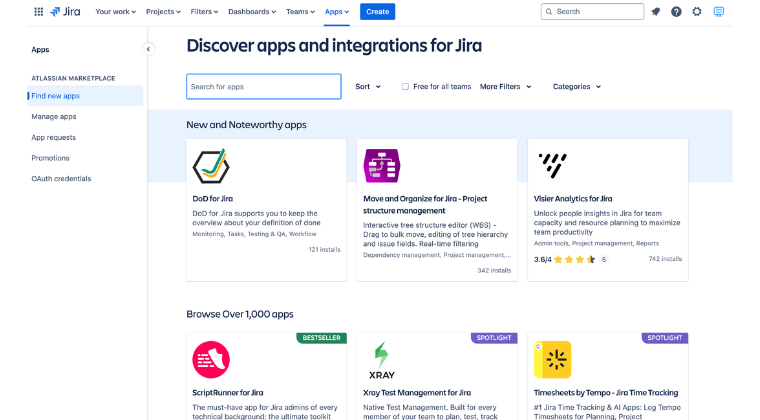
Task: Click the Move and Organize app purple logo
Action: (x=381, y=166)
